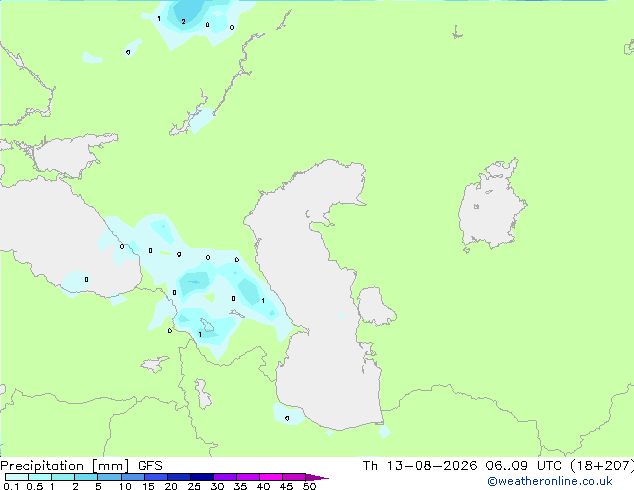Image resolution: width=634 pixels, height=490 pixels.
Task: Select the 0.1–0.5 mm palest legend swatch
Action: [x=17, y=477]
